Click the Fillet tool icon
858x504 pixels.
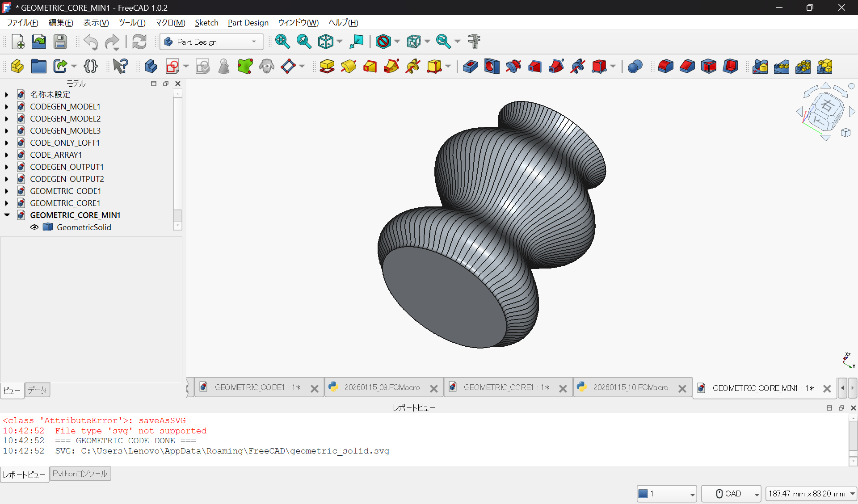click(x=665, y=67)
